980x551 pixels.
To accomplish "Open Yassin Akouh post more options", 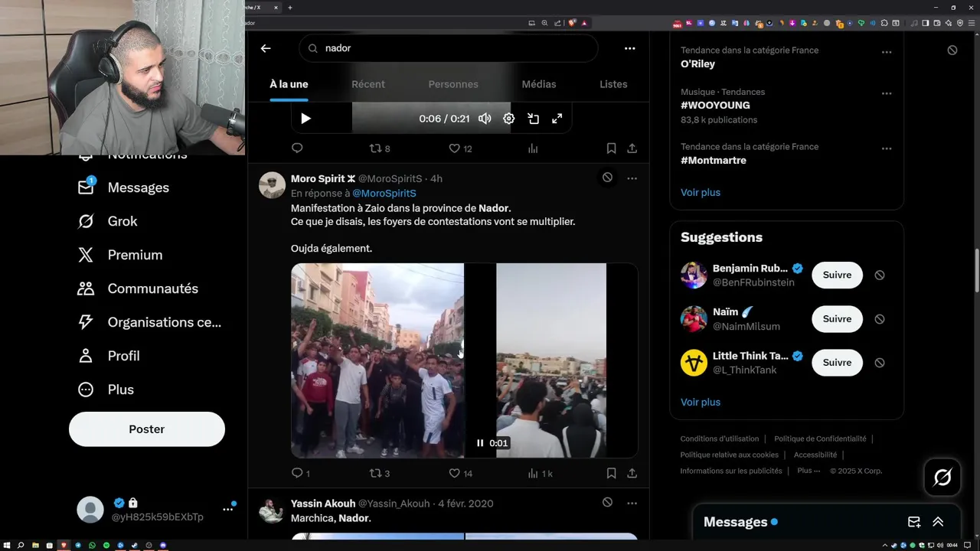I will pos(632,503).
